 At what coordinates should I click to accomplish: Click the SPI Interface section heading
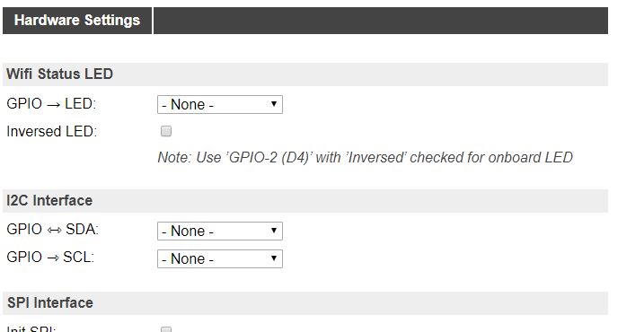coord(50,303)
